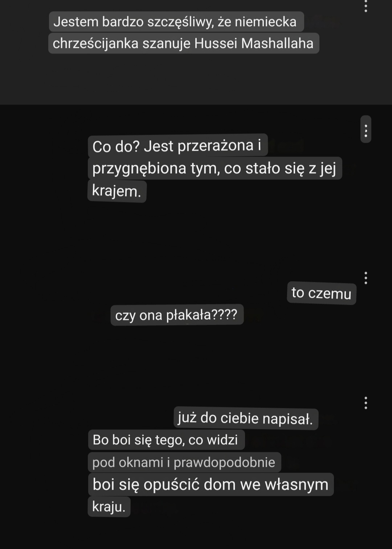Open the three-dot menu above "już do ciebie napisał."
This screenshot has width=392, height=549.
[x=366, y=403]
